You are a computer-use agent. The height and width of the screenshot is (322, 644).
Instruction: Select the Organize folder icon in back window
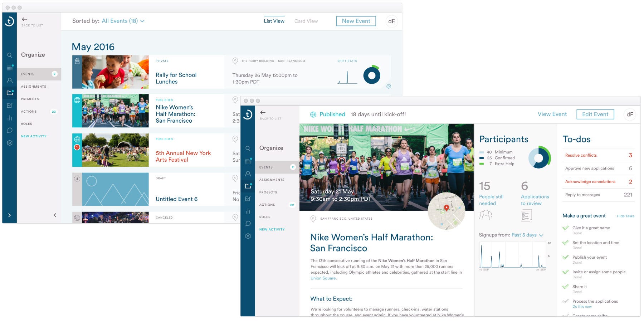pos(10,93)
